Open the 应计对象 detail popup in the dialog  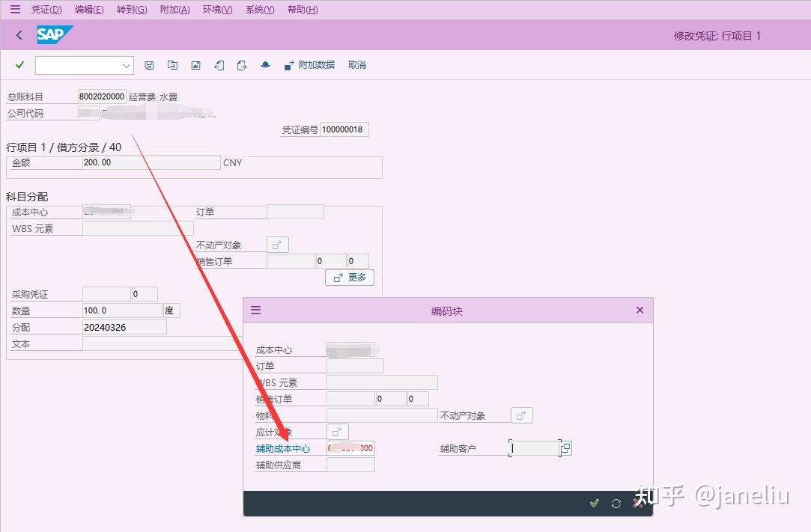337,431
